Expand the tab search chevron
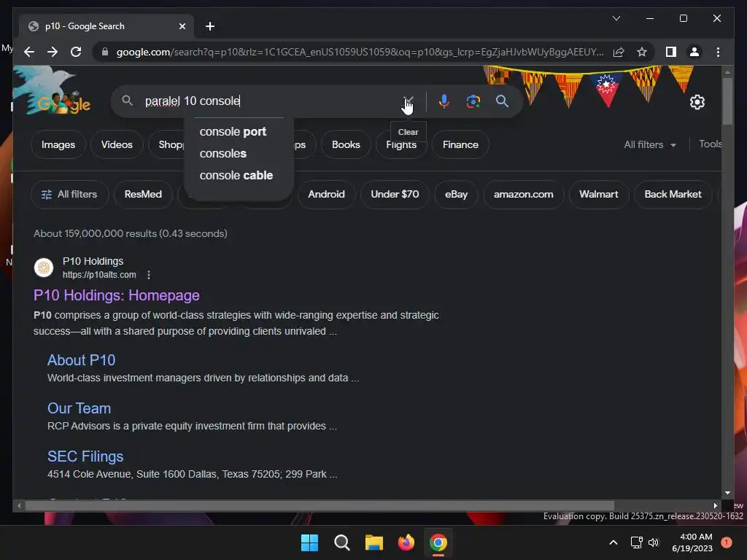The width and height of the screenshot is (747, 560). (616, 18)
